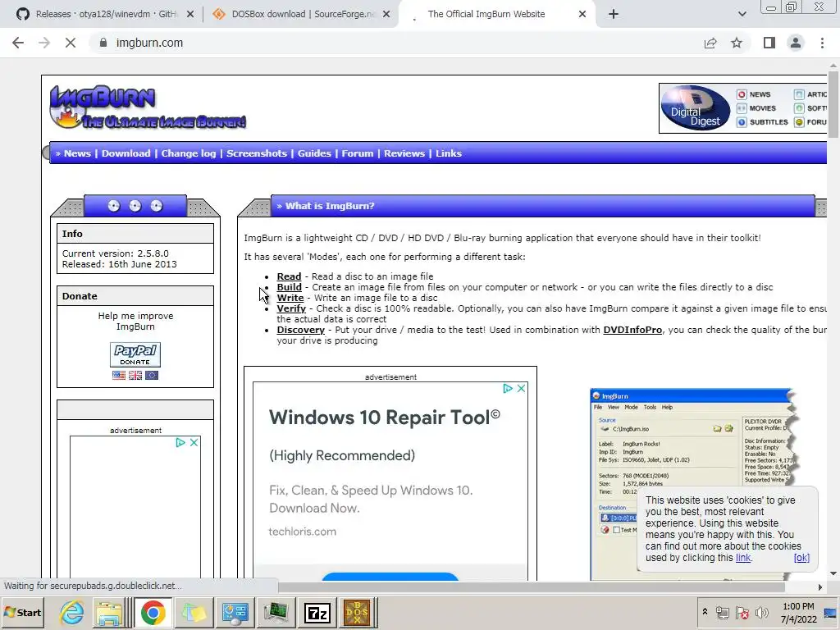Open the Reviews page

pos(404,153)
